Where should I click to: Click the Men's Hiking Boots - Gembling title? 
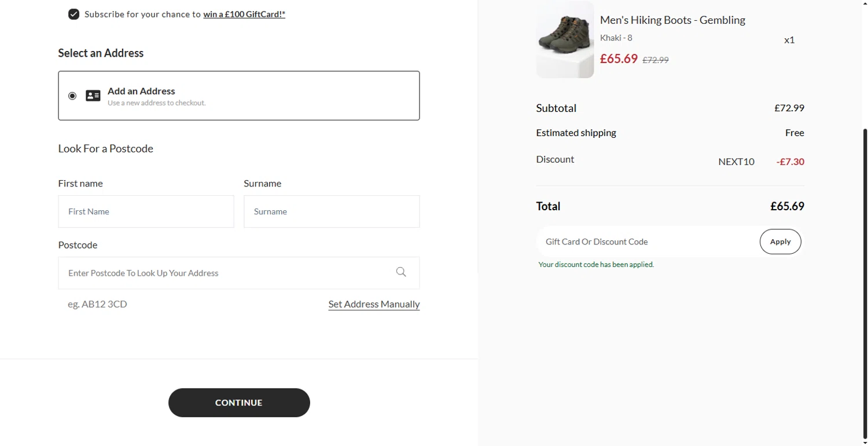[672, 20]
